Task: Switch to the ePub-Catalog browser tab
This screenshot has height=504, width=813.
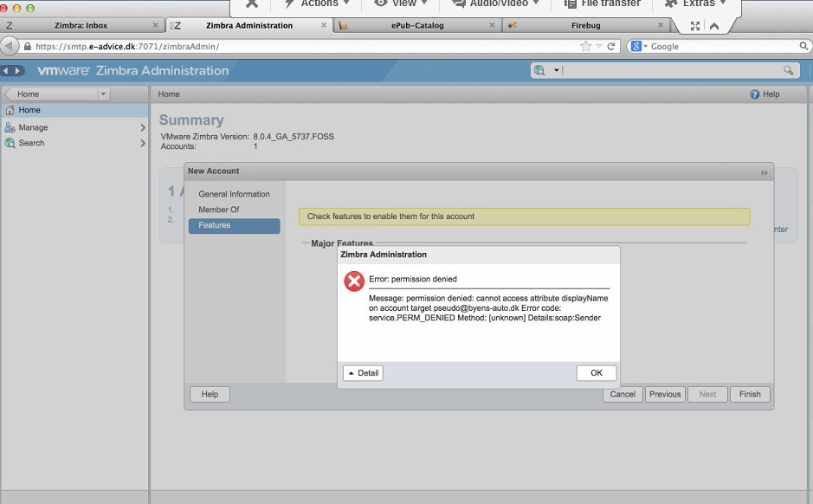Action: pyautogui.click(x=417, y=25)
